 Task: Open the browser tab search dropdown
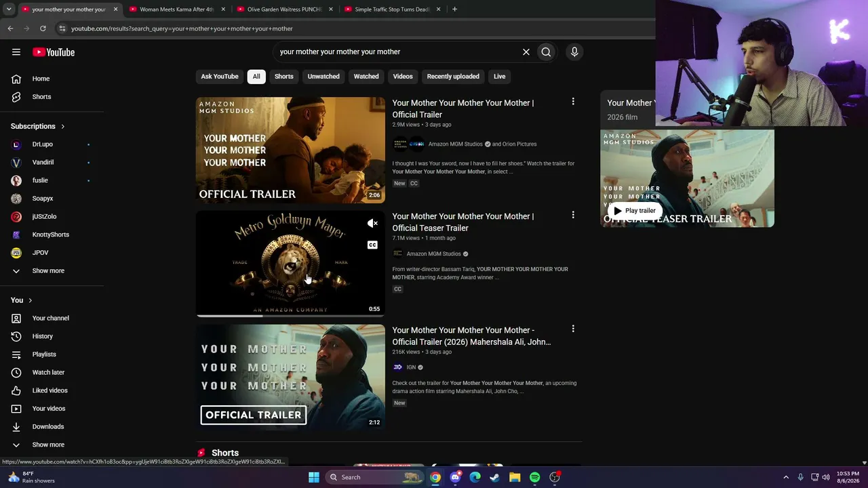point(9,9)
